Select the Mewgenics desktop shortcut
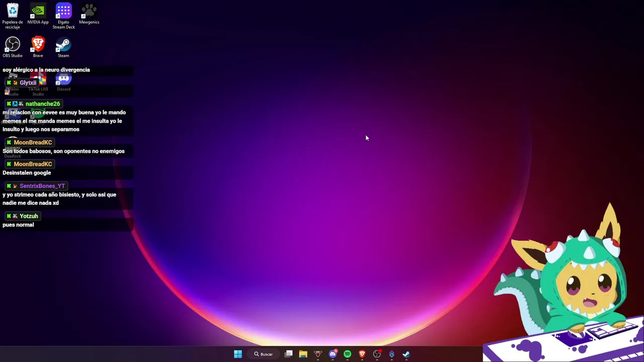 [x=89, y=14]
